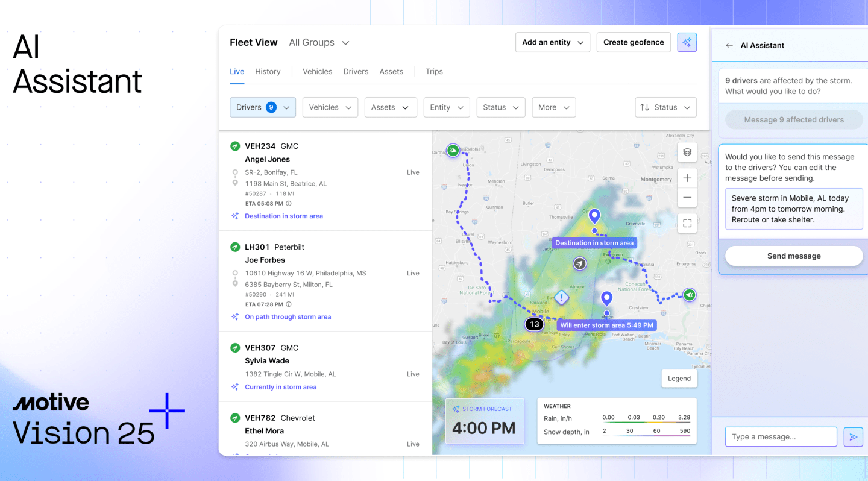Click the Type a message input field
This screenshot has width=868, height=481.
[781, 437]
